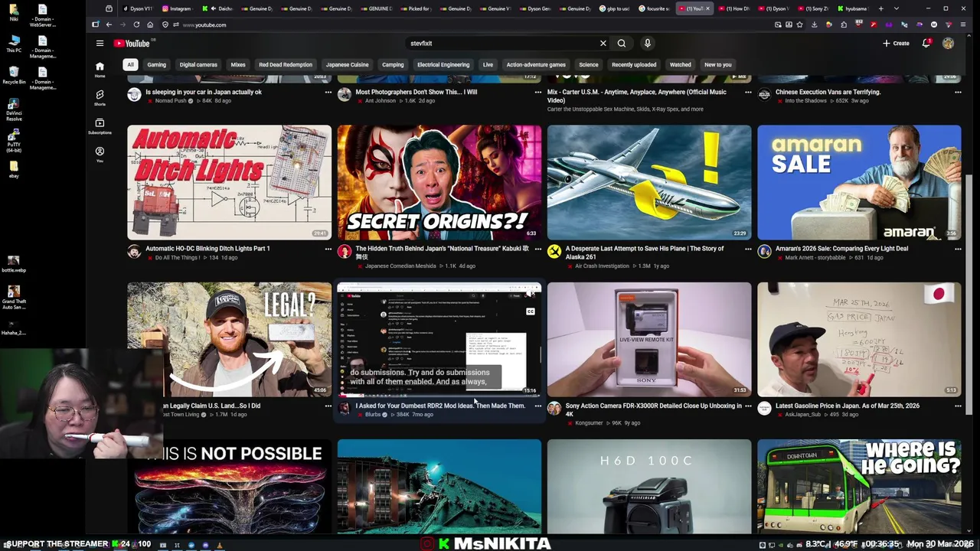This screenshot has width=980, height=551.
Task: Open the H6D 100C camera thumbnail
Action: pyautogui.click(x=649, y=487)
